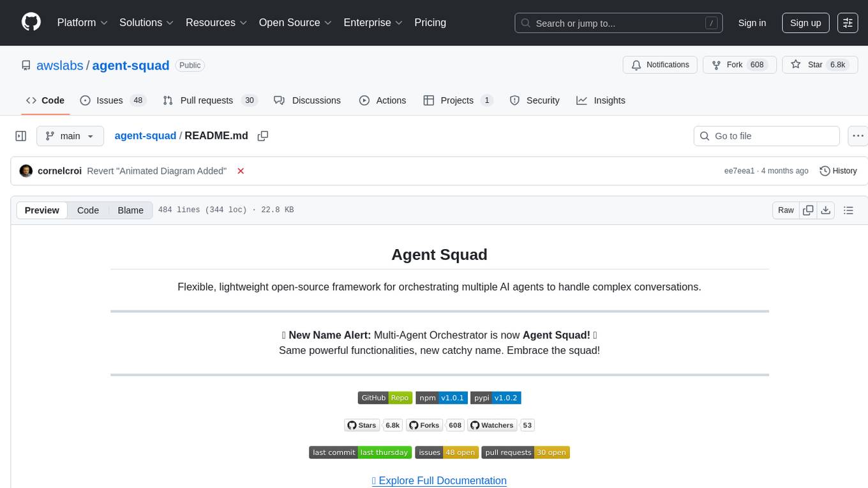
Task: Click cornelcroi's avatar image
Action: coord(26,171)
